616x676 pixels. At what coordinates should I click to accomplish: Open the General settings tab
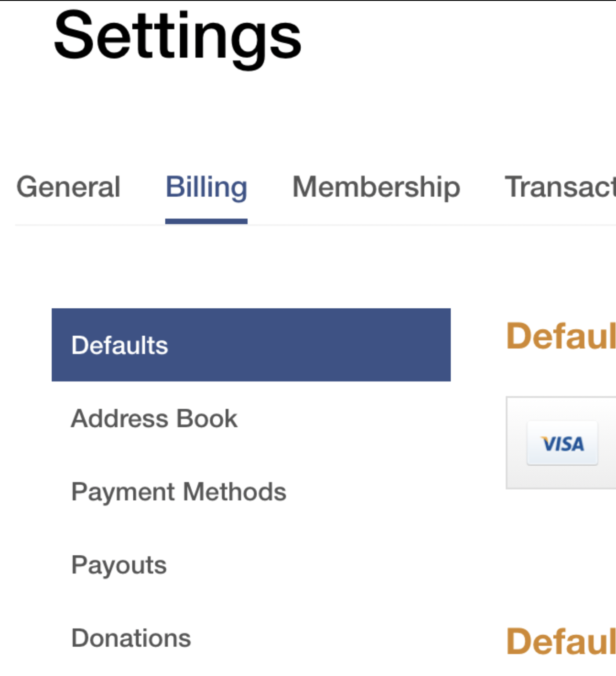point(68,187)
